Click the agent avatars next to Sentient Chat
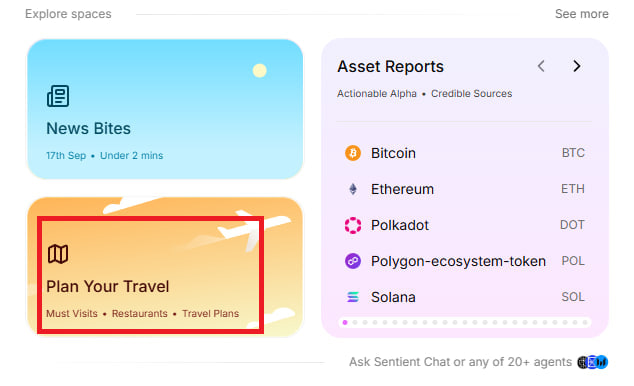This screenshot has width=634, height=386. 592,362
